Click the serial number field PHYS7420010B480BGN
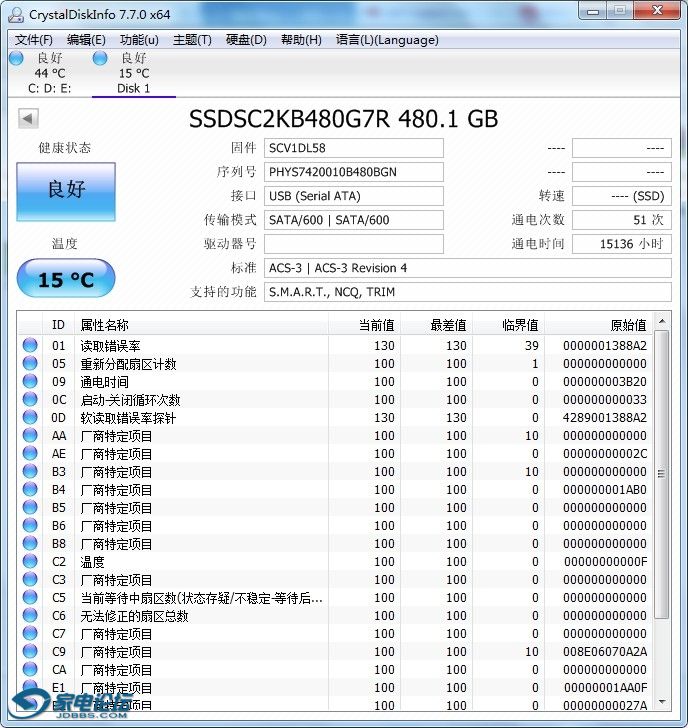The height and width of the screenshot is (728, 688). tap(354, 172)
